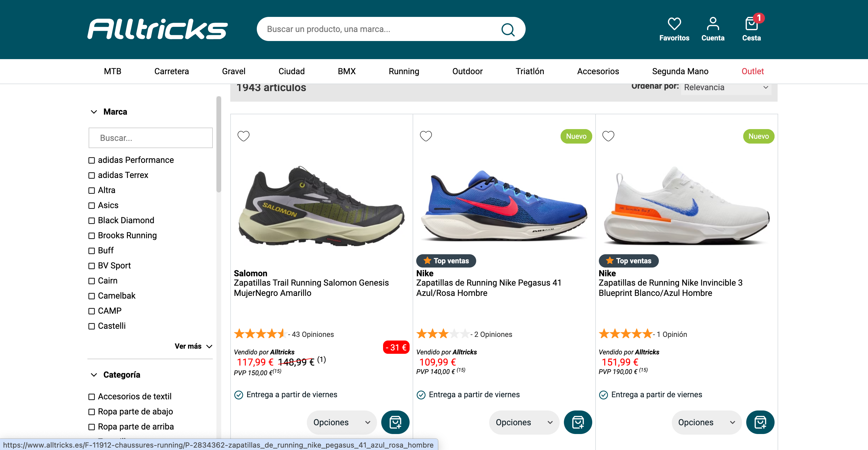
Task: Open the Cesta shopping cart icon
Action: 751,24
